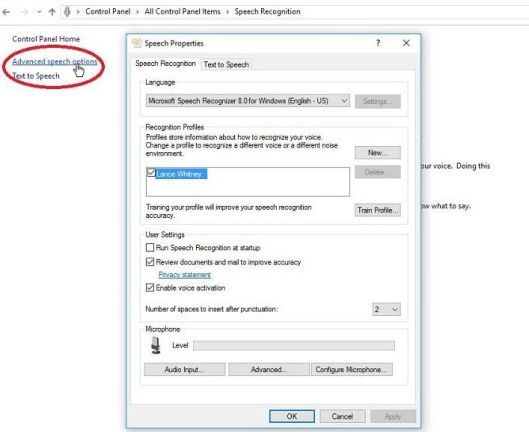Uncheck Review documents and mail option
The height and width of the screenshot is (432, 529).
[x=150, y=262]
